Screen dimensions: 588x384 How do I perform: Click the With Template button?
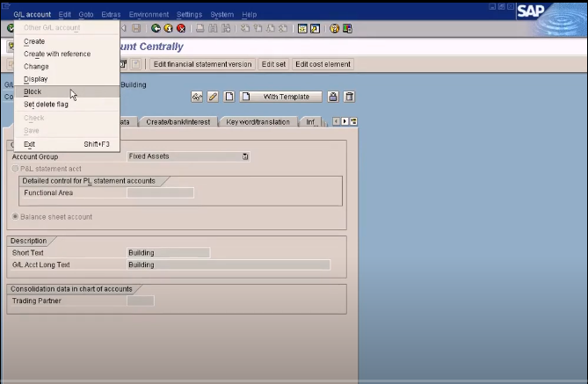coord(281,97)
